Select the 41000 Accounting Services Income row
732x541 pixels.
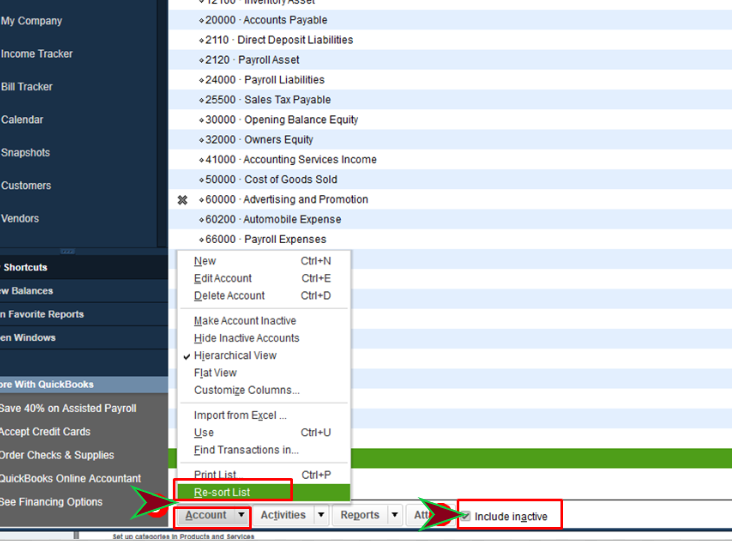pos(450,160)
